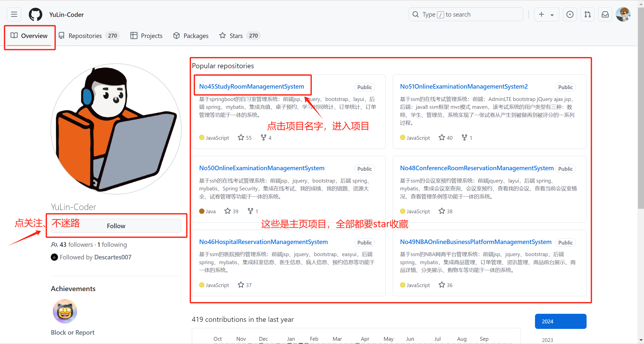
Task: Click the vertical page scrollbar
Action: [x=641, y=108]
